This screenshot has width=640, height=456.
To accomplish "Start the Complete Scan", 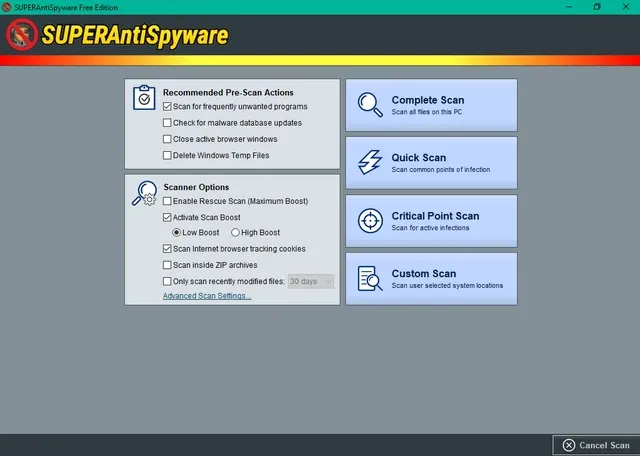I will [x=431, y=105].
